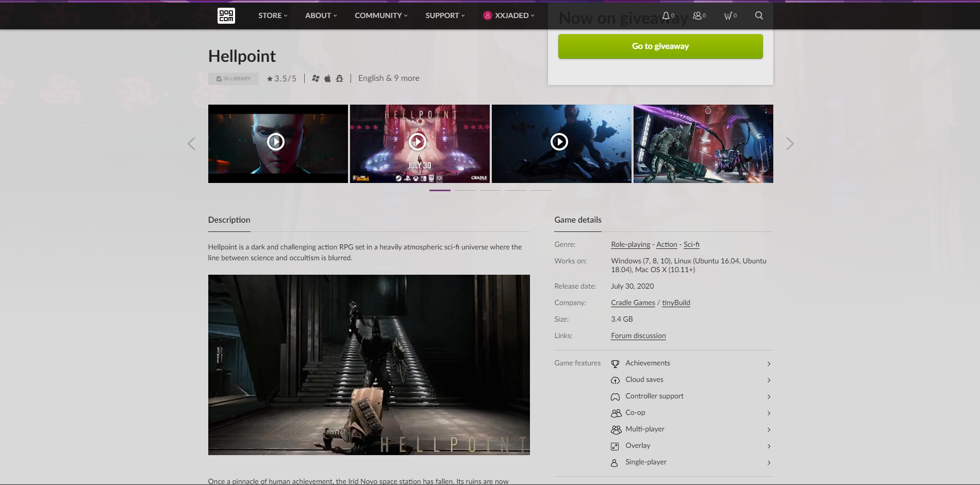Click the Cloud saves feature label

644,379
